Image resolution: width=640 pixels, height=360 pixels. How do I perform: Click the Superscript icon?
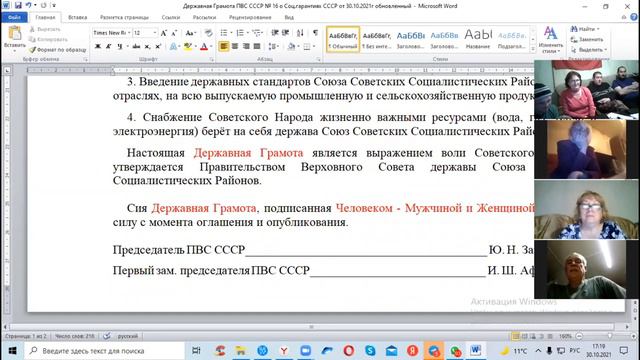[158, 47]
